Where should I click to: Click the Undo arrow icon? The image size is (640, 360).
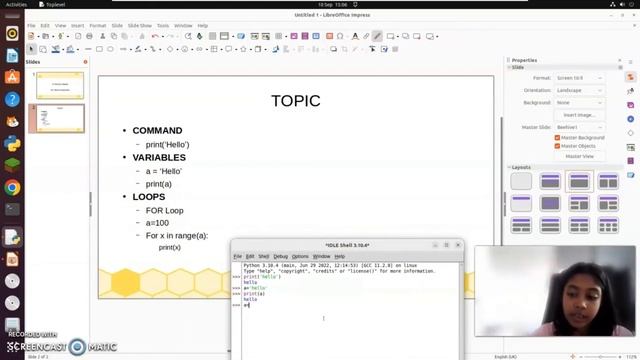(x=155, y=36)
